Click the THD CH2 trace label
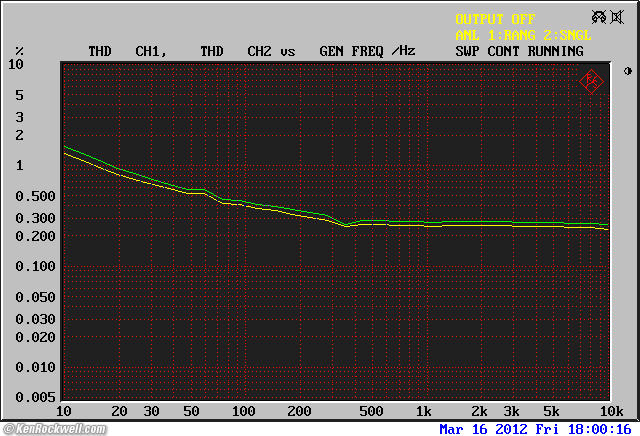The width and height of the screenshot is (640, 436). click(x=236, y=51)
